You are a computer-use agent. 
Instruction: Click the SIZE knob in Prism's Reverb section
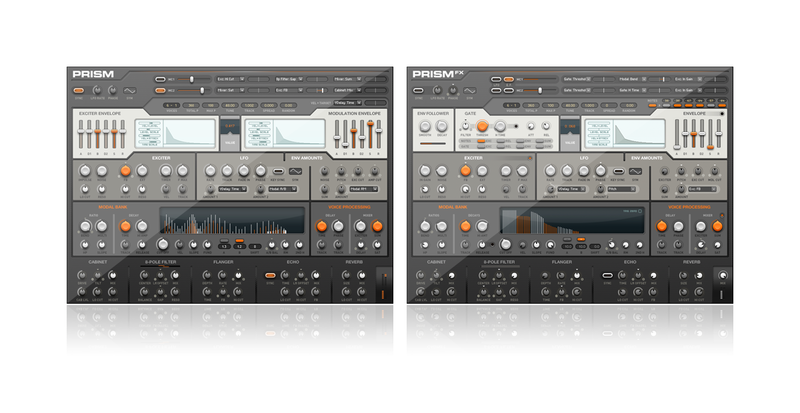(x=346, y=276)
